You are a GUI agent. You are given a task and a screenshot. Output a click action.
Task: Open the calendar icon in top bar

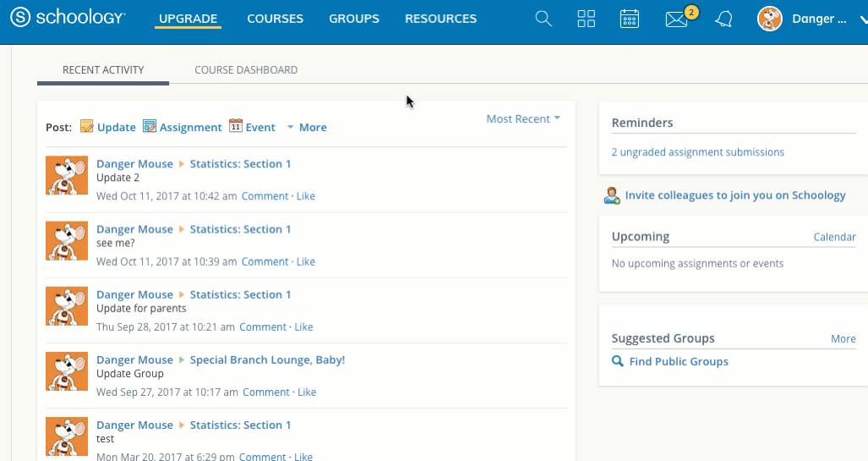[630, 19]
